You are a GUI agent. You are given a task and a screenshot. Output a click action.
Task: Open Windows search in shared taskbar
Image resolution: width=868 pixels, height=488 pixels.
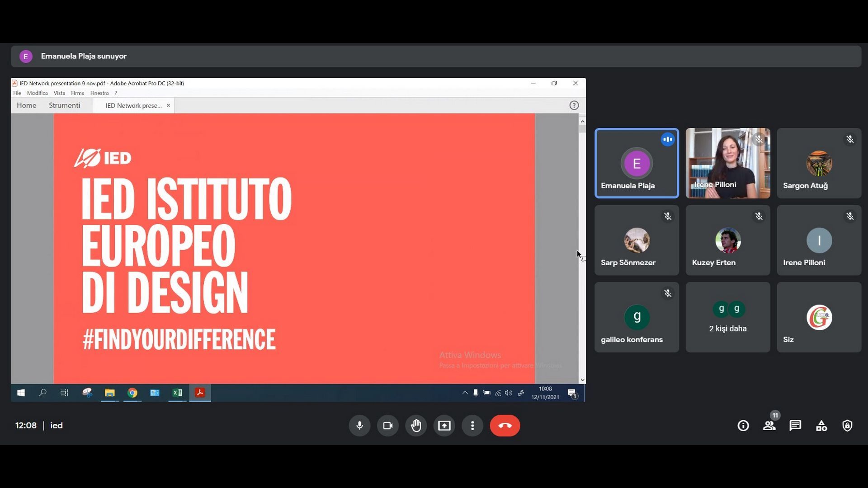pos(42,393)
